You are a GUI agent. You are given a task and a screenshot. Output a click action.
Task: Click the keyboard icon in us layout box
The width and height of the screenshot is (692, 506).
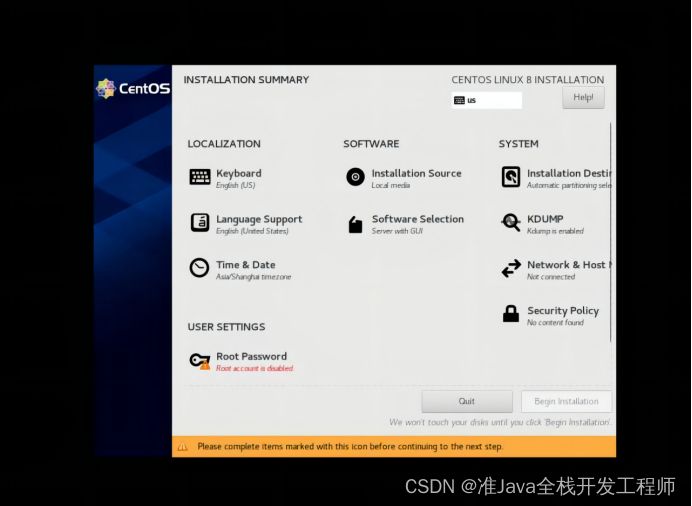point(459,100)
